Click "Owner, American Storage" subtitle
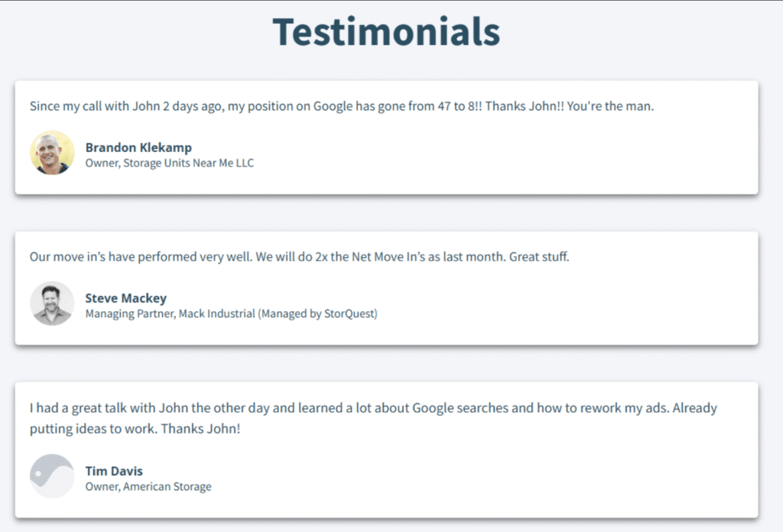The image size is (783, 532). 148,487
